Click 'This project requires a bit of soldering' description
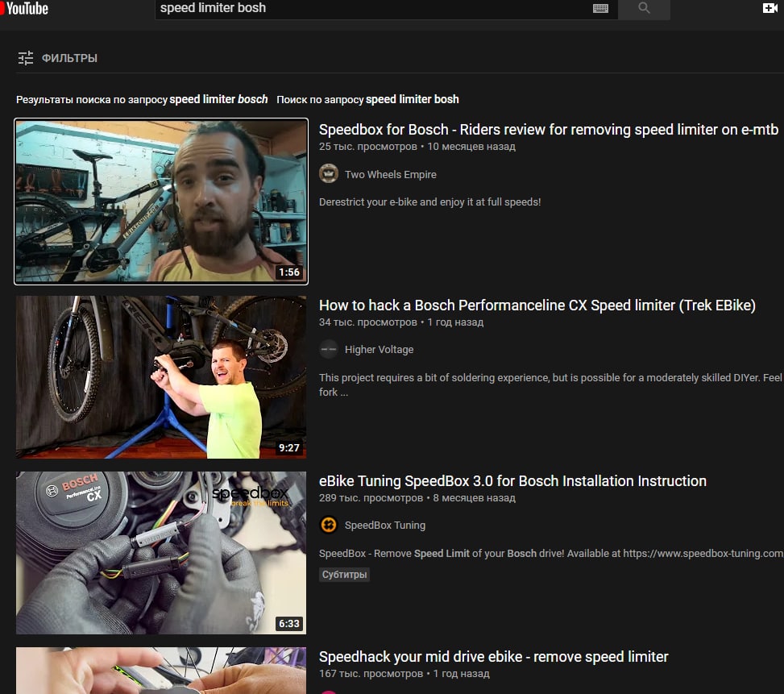 tap(550, 384)
